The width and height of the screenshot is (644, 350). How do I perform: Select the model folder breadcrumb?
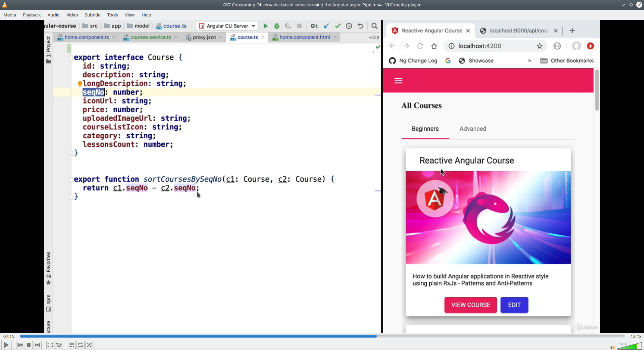point(138,26)
